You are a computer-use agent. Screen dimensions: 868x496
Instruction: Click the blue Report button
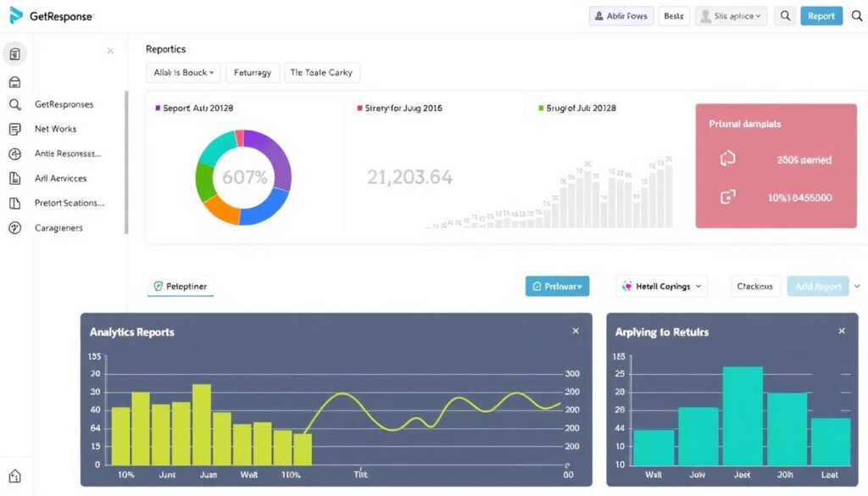[x=821, y=16]
